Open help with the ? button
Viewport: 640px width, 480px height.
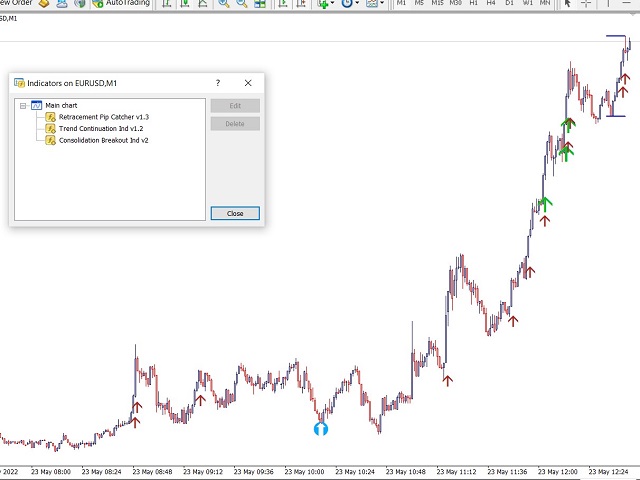pyautogui.click(x=218, y=83)
